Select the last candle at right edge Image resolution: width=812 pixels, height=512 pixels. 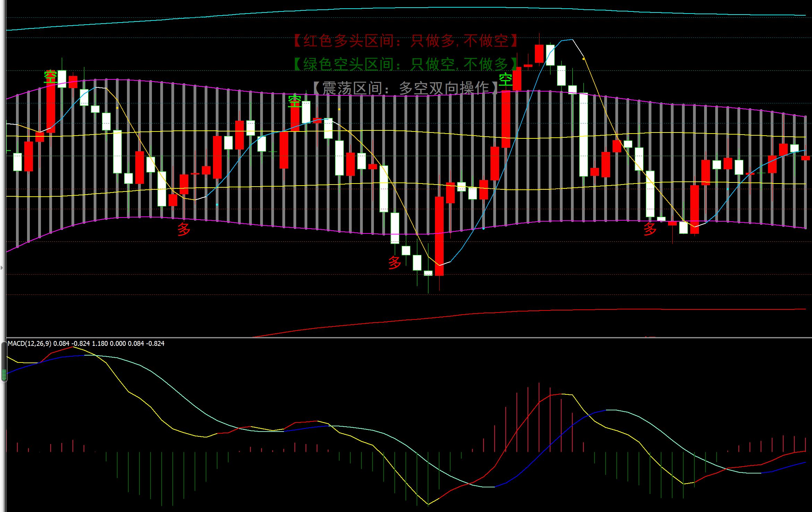pos(805,158)
